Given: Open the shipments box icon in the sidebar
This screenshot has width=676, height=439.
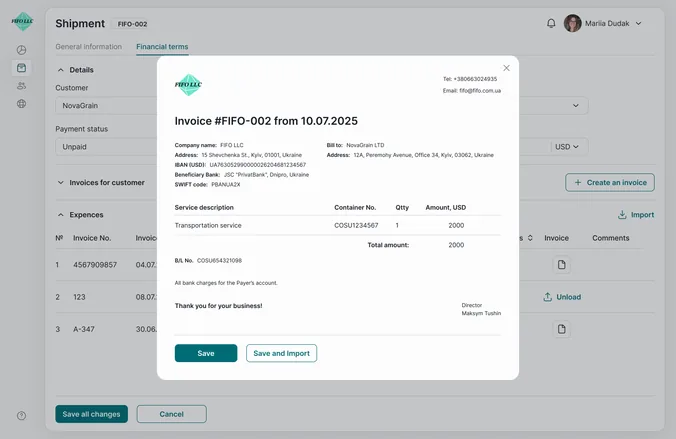Looking at the screenshot, I should click(x=21, y=68).
